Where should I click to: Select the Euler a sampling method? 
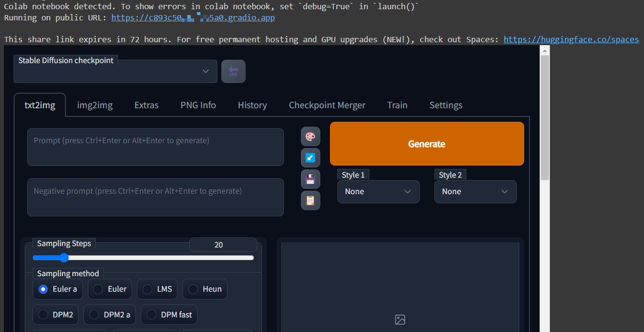tap(58, 289)
